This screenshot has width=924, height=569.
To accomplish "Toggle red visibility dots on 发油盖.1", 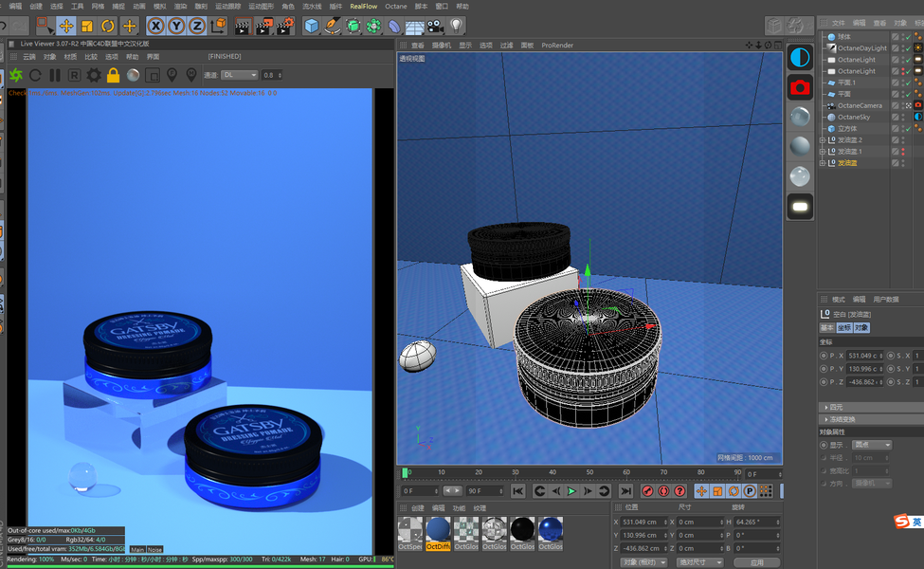I will [x=903, y=152].
